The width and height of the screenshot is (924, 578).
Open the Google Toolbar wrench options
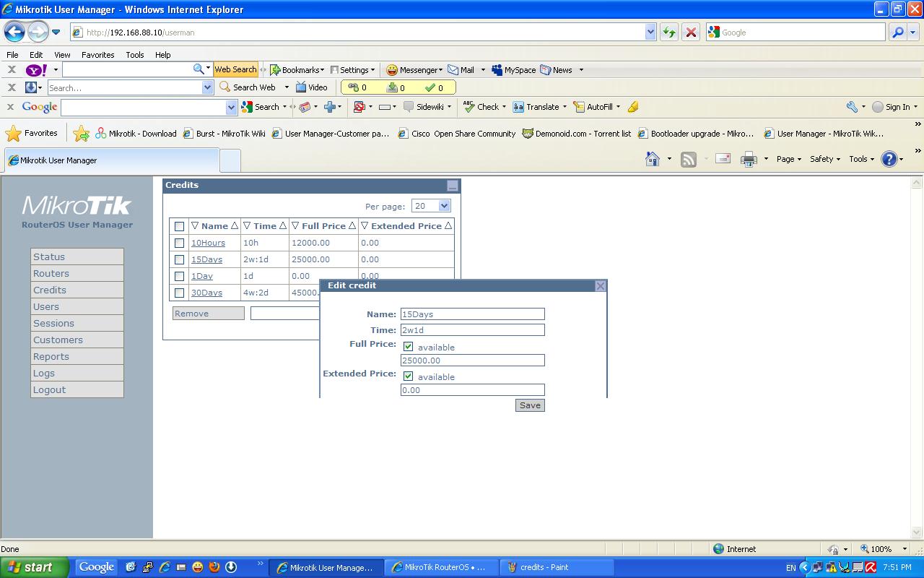click(852, 107)
